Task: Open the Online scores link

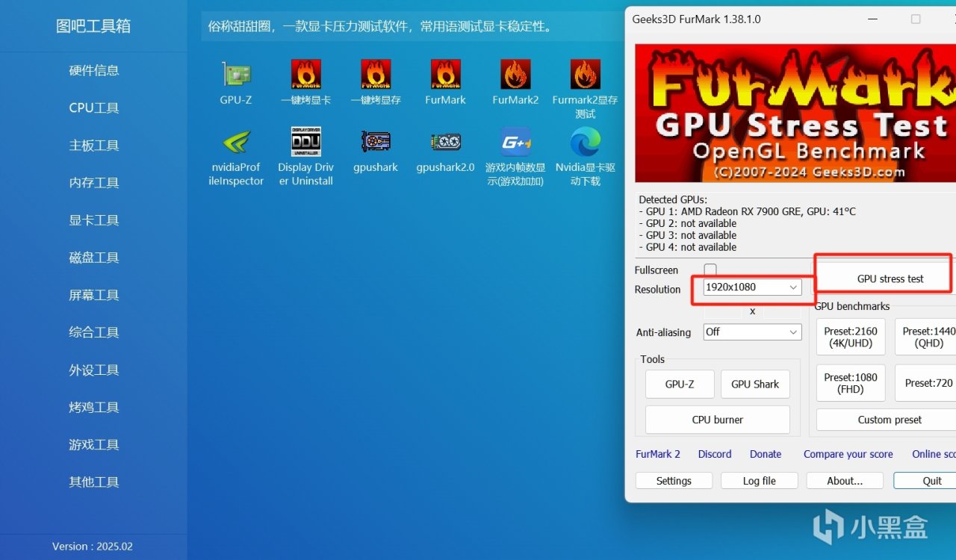Action: coord(934,454)
